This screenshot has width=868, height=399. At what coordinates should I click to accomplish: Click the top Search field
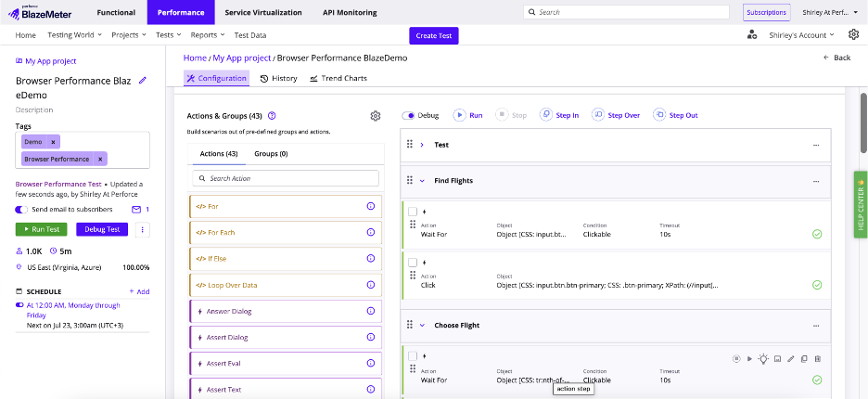[x=626, y=12]
